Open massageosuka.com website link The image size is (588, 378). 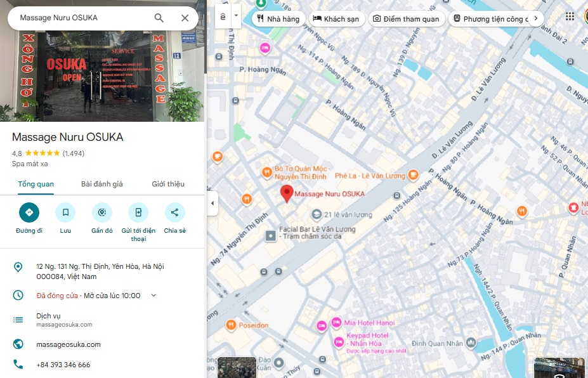click(x=69, y=344)
